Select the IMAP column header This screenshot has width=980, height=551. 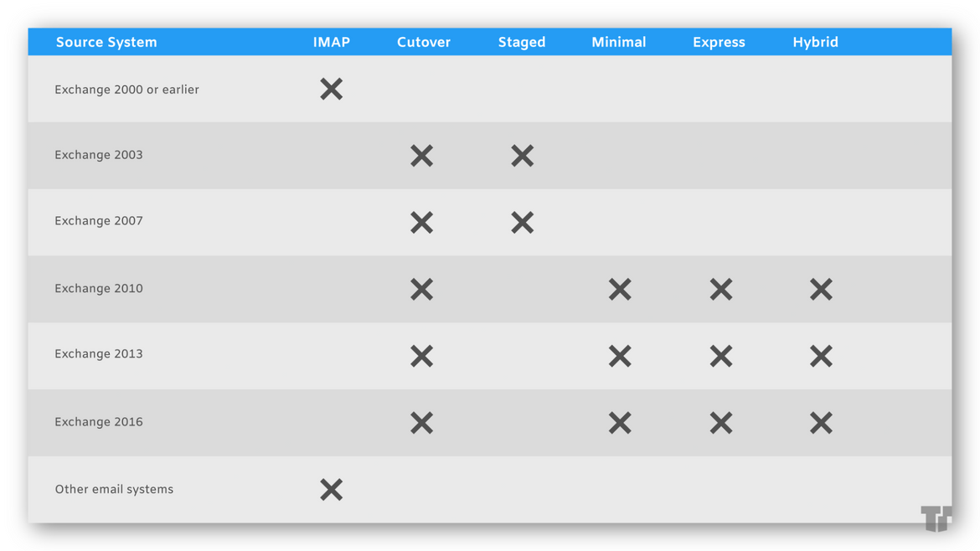pos(331,42)
